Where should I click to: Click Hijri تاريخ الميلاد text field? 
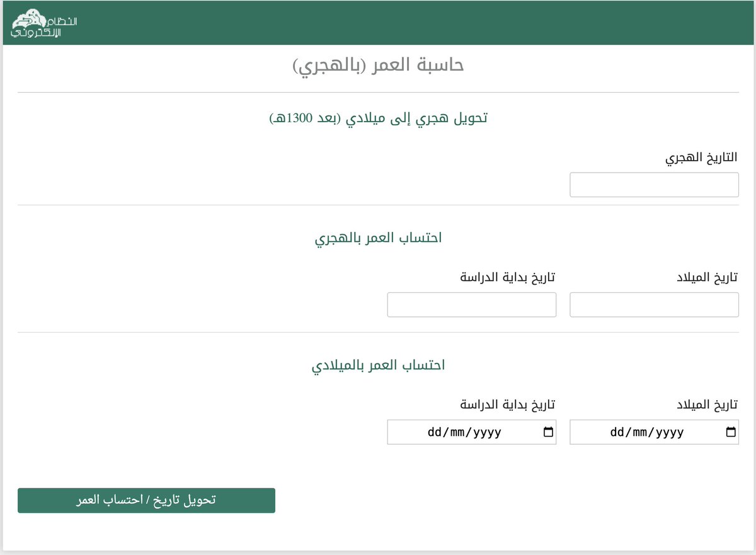click(654, 305)
